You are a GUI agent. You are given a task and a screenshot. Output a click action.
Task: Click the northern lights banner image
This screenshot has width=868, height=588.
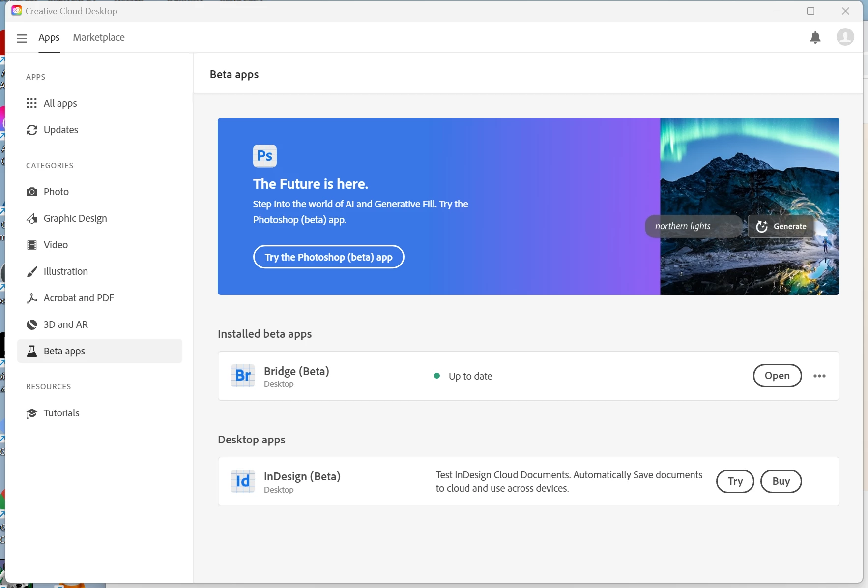coord(750,206)
